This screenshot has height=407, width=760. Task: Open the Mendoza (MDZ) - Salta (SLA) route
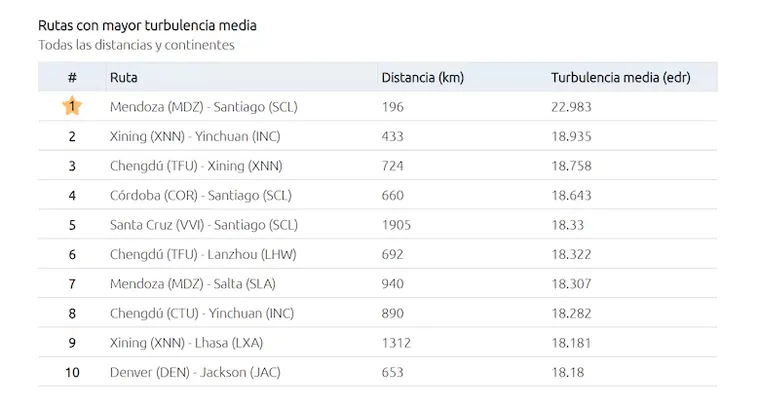(x=192, y=284)
